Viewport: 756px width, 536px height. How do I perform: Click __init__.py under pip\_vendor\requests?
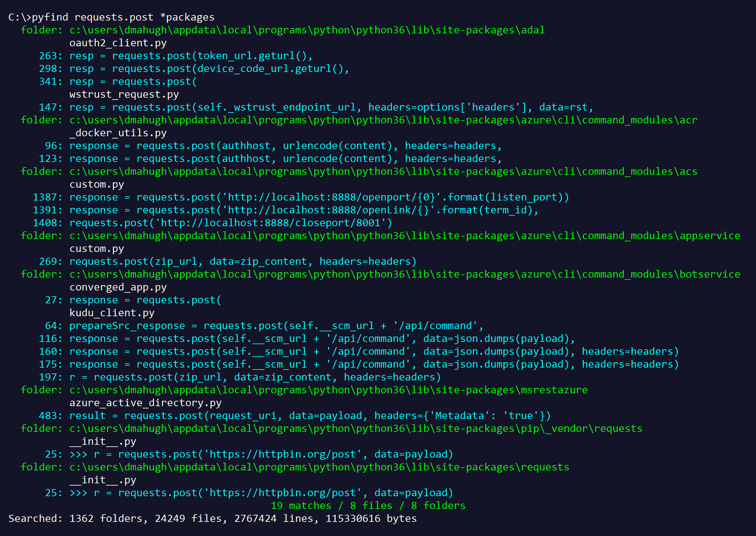tap(102, 442)
